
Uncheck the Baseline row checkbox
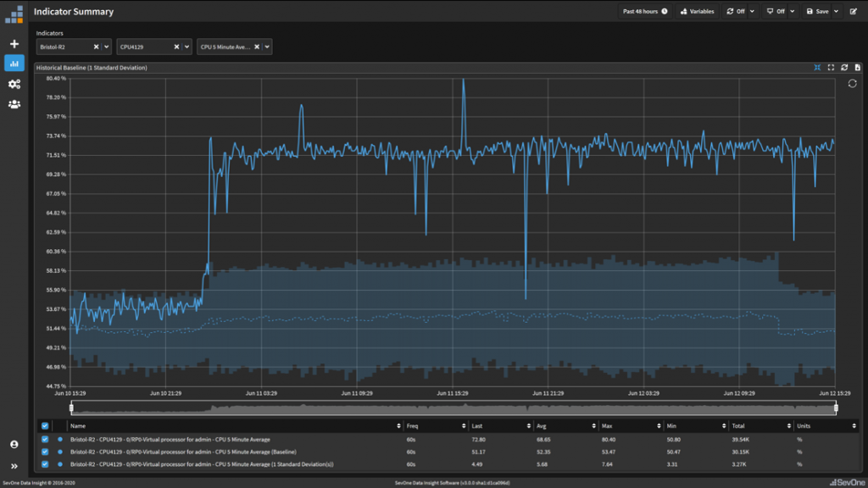[45, 452]
